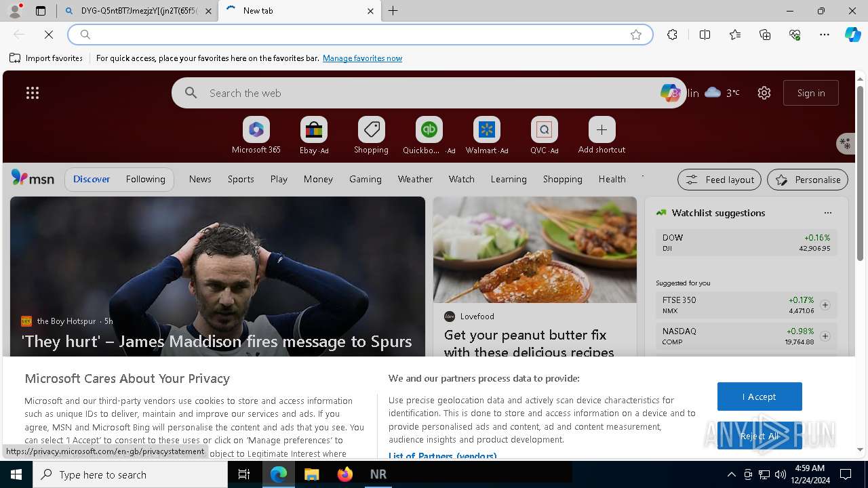The image size is (868, 488).
Task: Open the Microsoft apps grid launcher
Action: [x=33, y=93]
